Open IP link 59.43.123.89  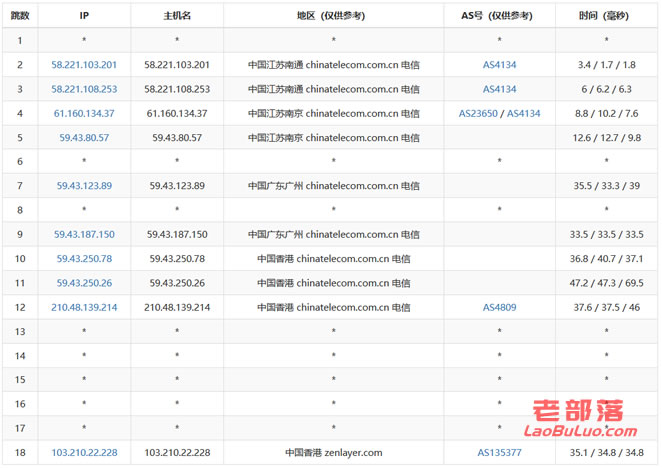tap(84, 186)
